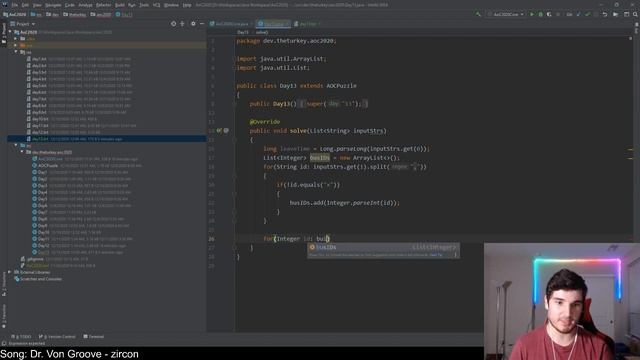Click the collapse-all icon in the Project panel header
640x360 pixels.
pos(182,24)
